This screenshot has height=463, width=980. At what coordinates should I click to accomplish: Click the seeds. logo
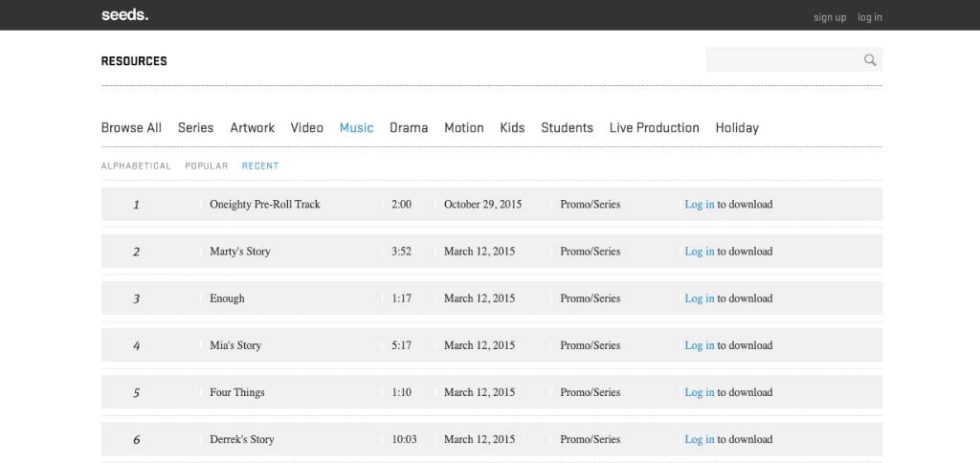click(124, 15)
